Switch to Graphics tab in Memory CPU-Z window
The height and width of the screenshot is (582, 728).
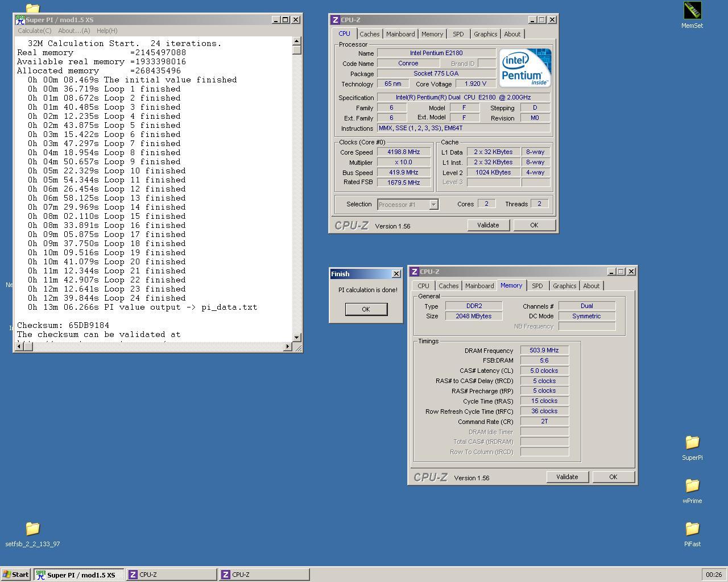coord(564,286)
